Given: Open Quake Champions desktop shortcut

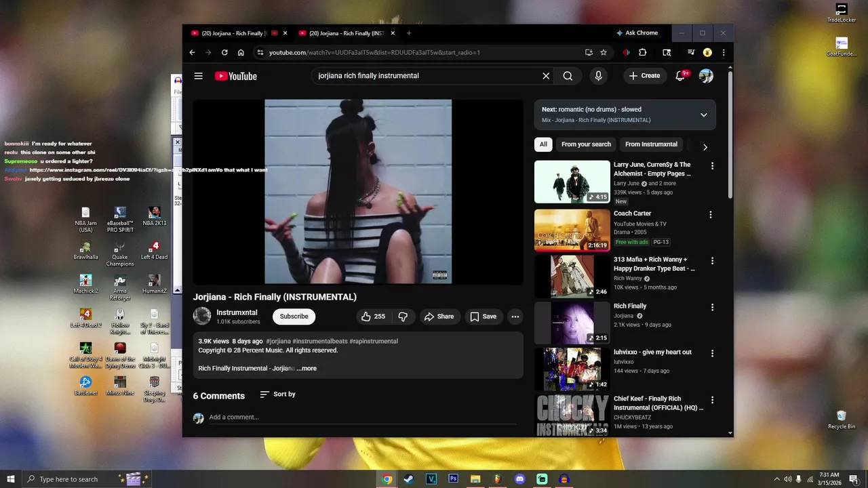Looking at the screenshot, I should point(120,253).
